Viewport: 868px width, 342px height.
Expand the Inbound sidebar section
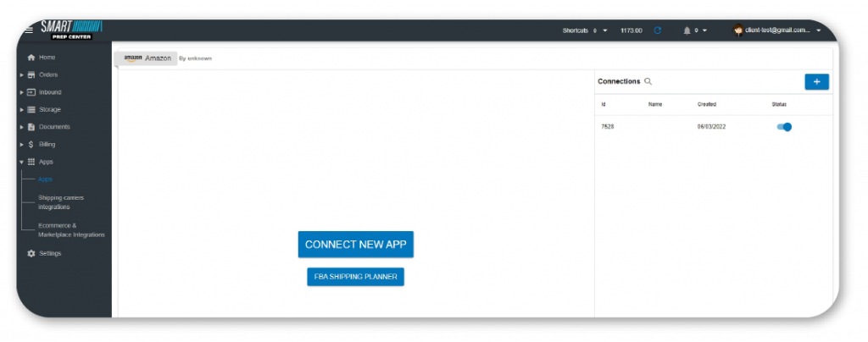coord(22,92)
